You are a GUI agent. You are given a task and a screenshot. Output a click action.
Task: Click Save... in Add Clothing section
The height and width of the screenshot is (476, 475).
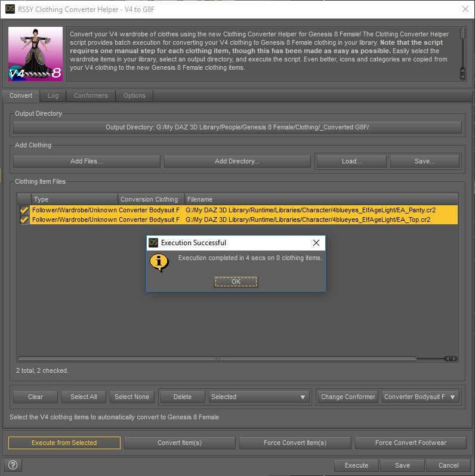click(425, 161)
